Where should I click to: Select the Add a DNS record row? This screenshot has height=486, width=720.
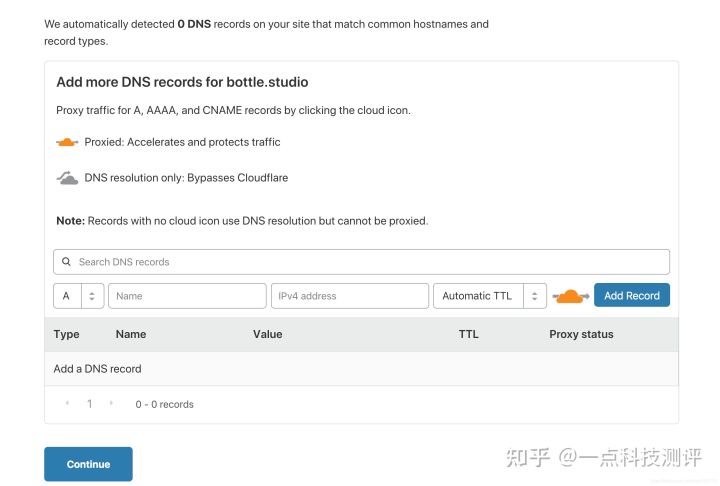[x=98, y=369]
